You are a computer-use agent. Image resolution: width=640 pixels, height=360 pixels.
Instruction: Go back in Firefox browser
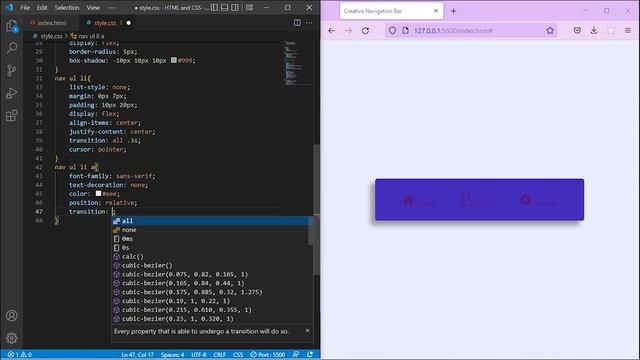tap(331, 31)
